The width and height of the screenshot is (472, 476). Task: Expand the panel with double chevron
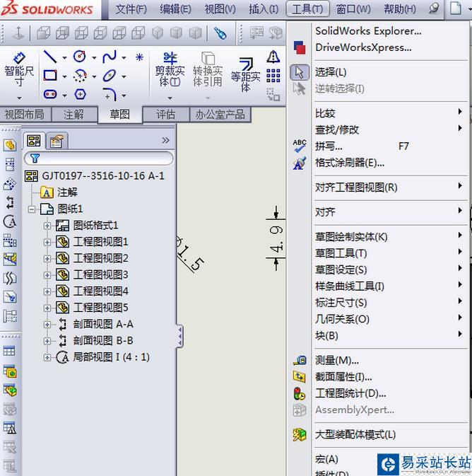click(165, 140)
